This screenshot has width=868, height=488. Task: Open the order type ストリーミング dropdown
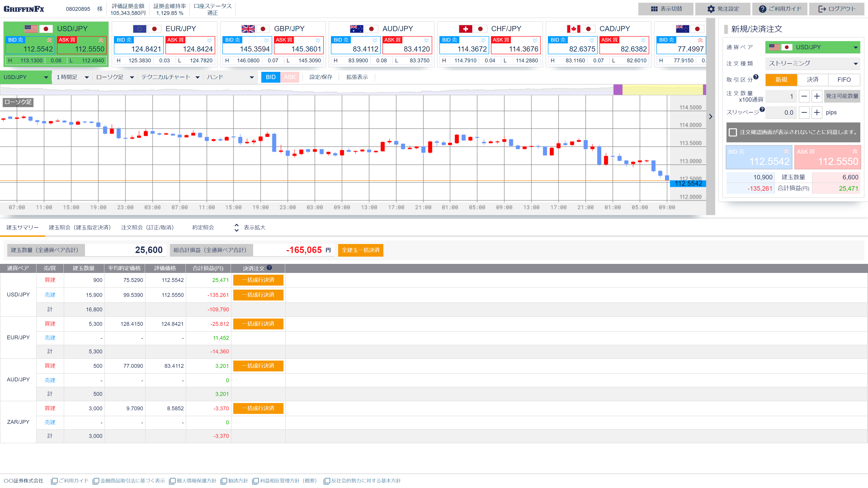(x=812, y=63)
